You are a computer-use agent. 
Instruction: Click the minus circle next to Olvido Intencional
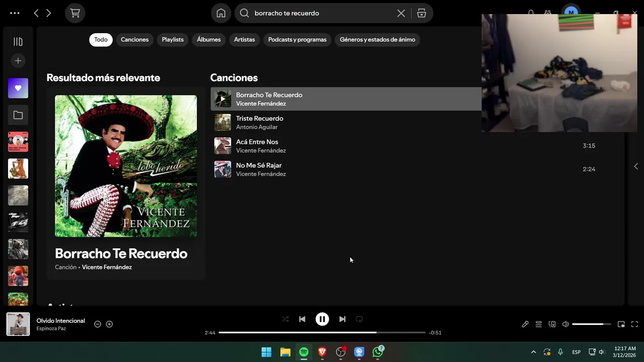(x=98, y=324)
